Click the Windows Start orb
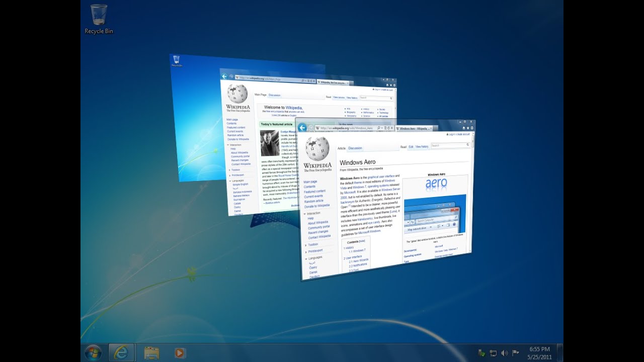This screenshot has height=362, width=644. click(93, 352)
